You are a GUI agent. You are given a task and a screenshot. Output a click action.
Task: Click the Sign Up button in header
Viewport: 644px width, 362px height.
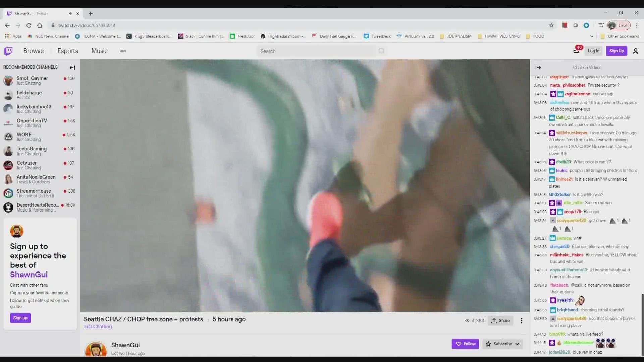tap(616, 51)
